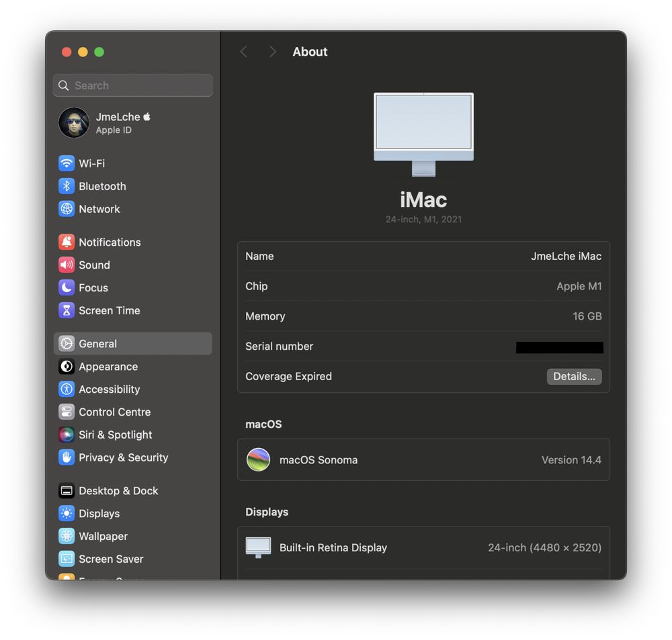Open JmeLche Apple ID settings
672x640 pixels.
point(133,123)
